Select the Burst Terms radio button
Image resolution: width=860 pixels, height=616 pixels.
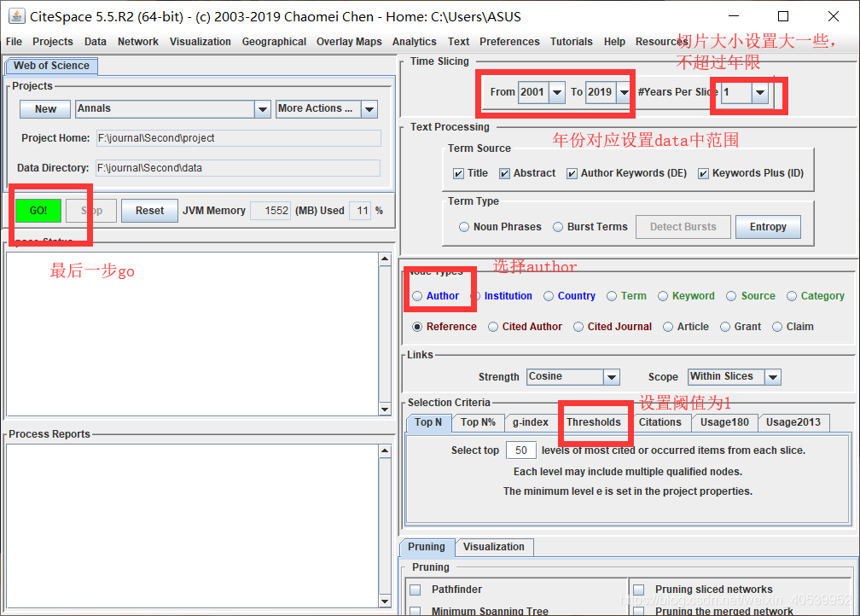pyautogui.click(x=558, y=227)
